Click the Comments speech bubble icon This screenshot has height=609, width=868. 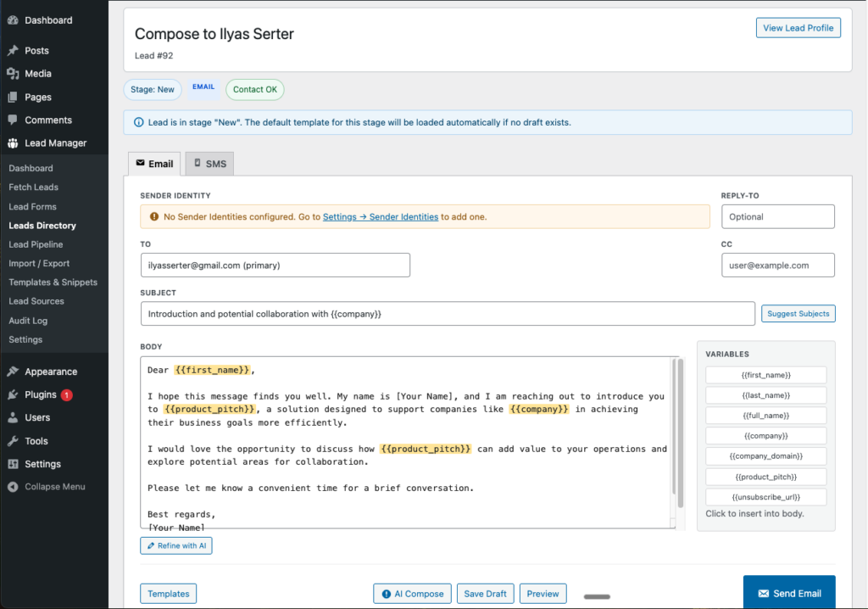13,120
